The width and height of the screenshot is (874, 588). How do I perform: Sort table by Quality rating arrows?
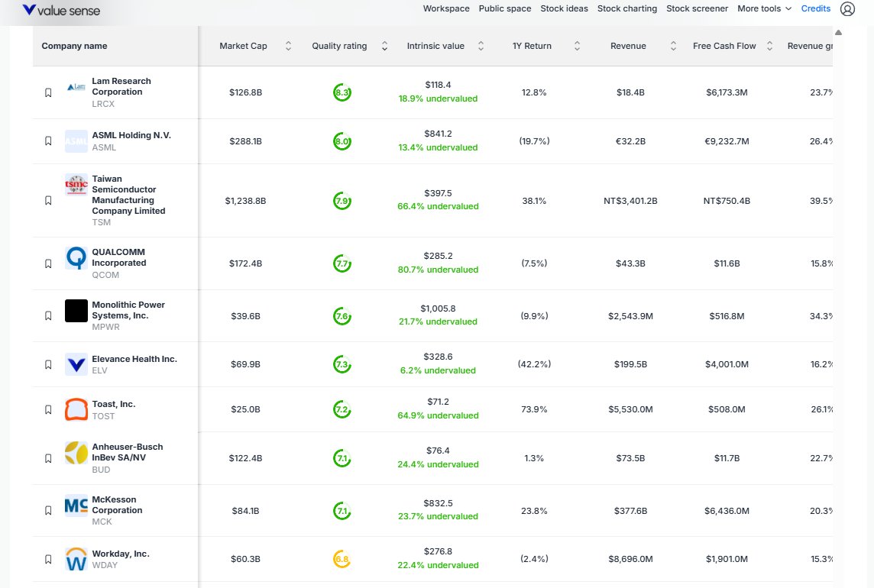point(384,47)
